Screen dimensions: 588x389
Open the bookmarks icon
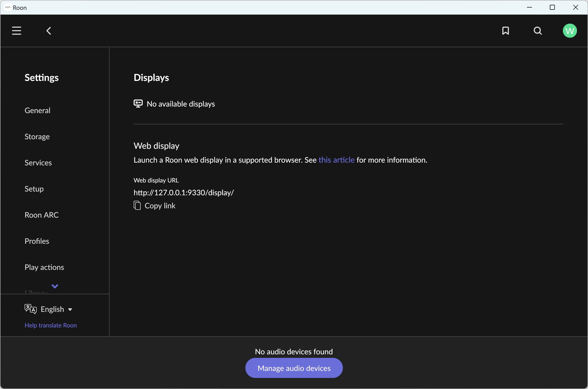[x=505, y=31]
